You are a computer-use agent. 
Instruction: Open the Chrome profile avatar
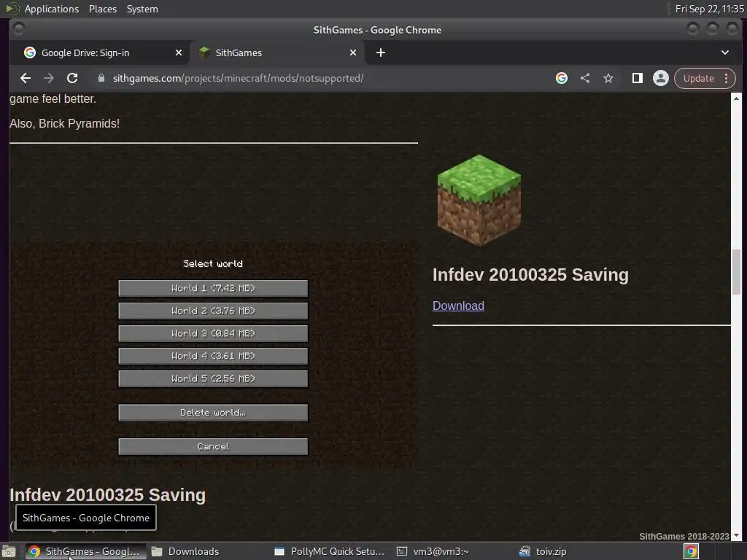pyautogui.click(x=661, y=78)
